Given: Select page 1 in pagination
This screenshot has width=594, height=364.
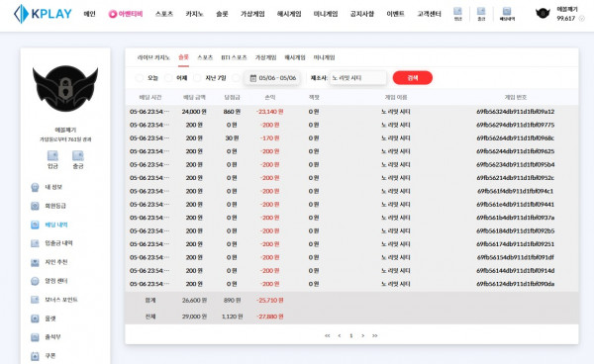Looking at the screenshot, I should [x=351, y=335].
